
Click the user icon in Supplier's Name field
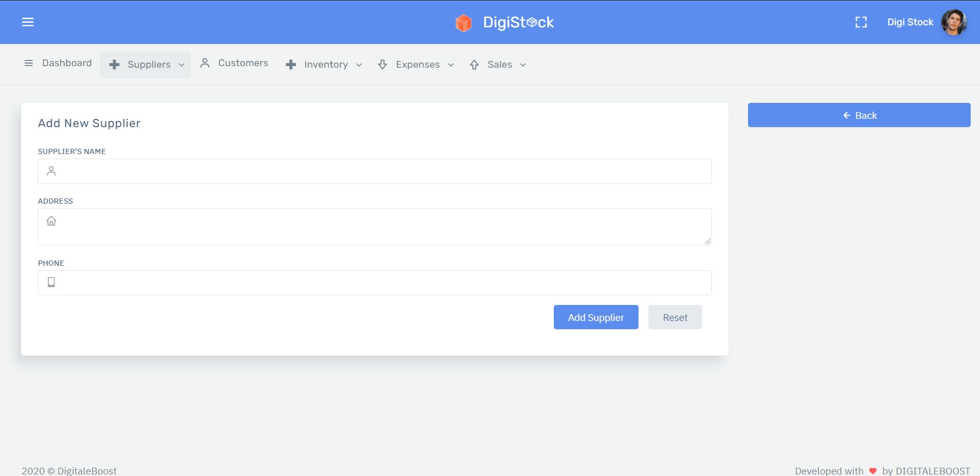pyautogui.click(x=51, y=171)
